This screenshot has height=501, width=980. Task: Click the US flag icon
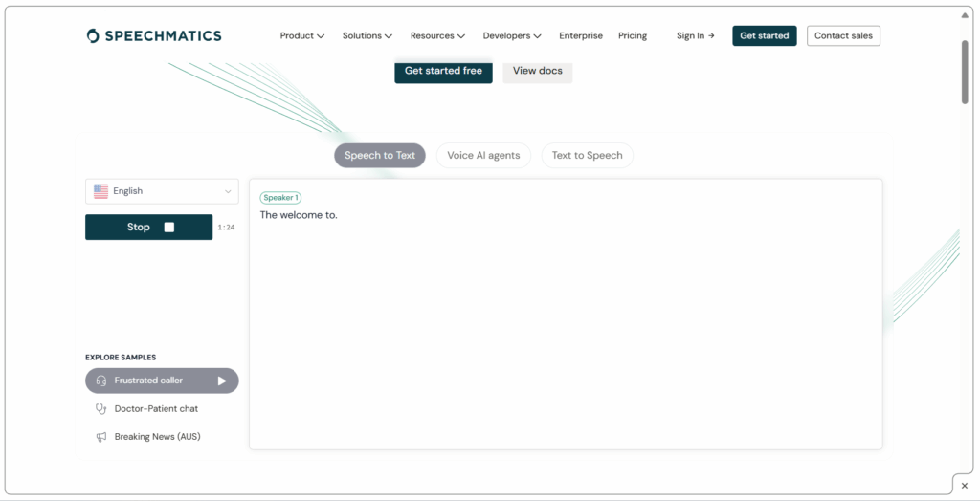(100, 191)
